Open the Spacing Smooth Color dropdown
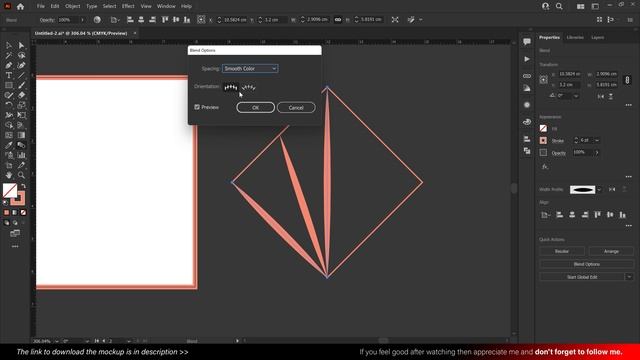 pyautogui.click(x=250, y=69)
